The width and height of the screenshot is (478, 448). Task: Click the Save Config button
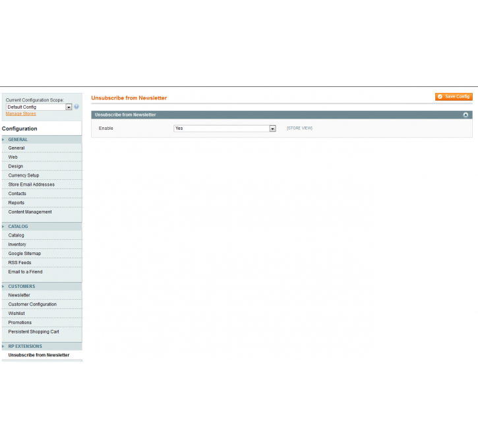(x=454, y=97)
